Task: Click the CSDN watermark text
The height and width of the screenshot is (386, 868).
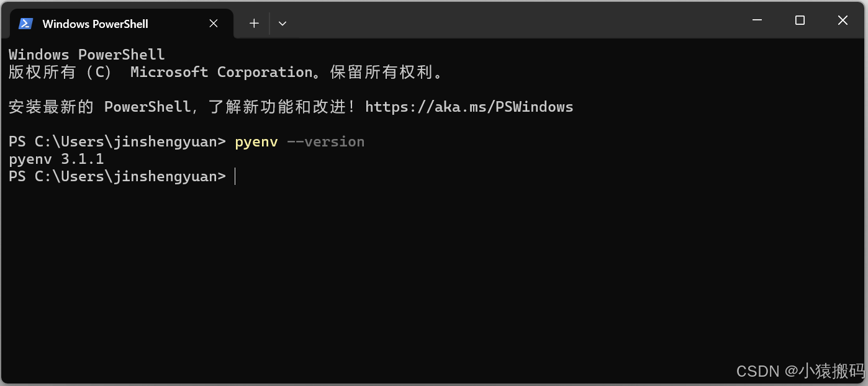Action: click(x=800, y=371)
